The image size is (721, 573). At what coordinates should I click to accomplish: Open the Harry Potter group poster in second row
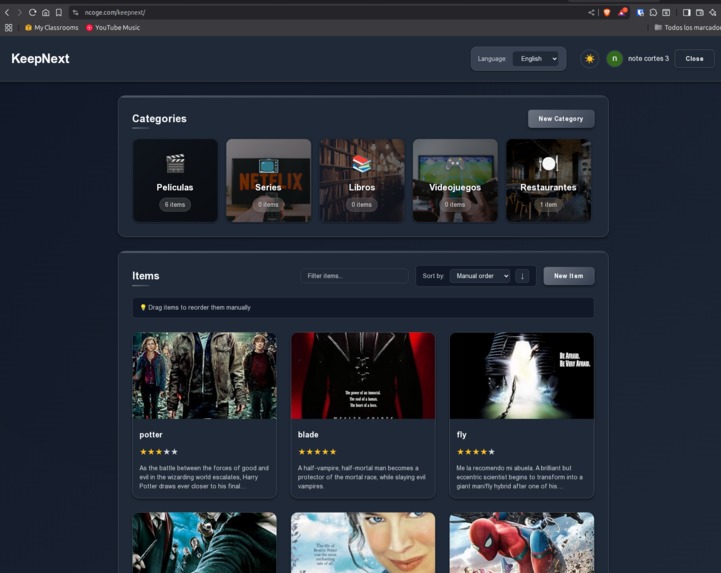[205, 543]
